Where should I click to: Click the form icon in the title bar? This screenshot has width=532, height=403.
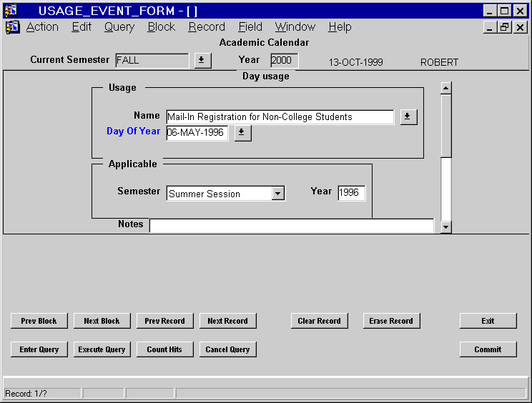pos(11,11)
